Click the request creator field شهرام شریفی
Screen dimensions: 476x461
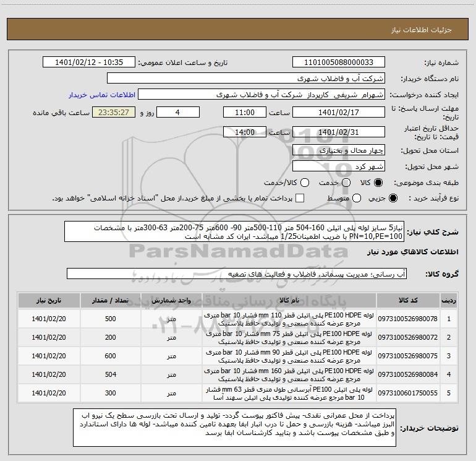261,95
